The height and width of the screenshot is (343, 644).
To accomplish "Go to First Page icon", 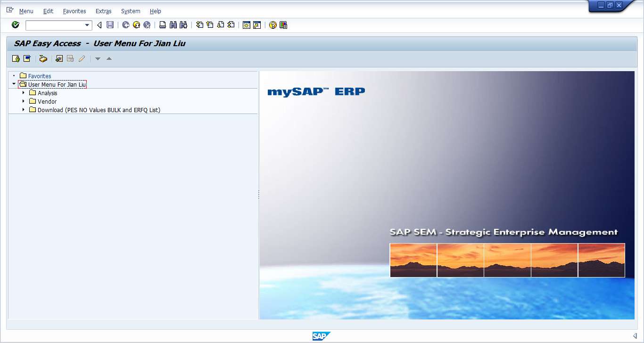I will [199, 25].
